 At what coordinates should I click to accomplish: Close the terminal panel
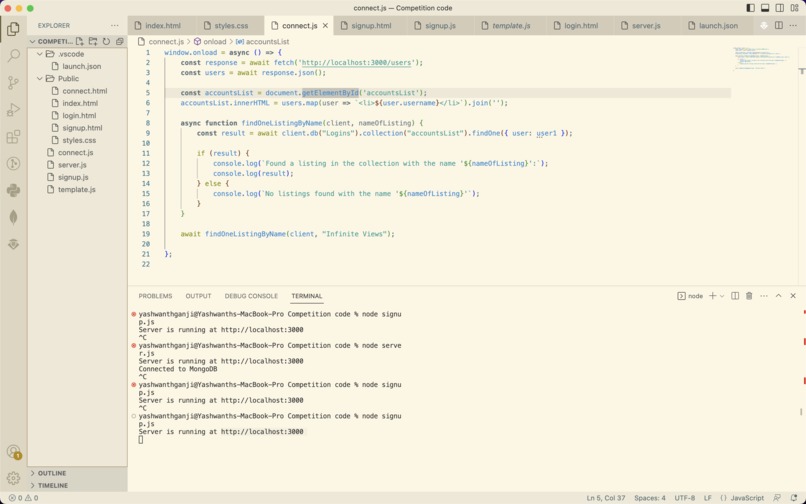(x=793, y=296)
